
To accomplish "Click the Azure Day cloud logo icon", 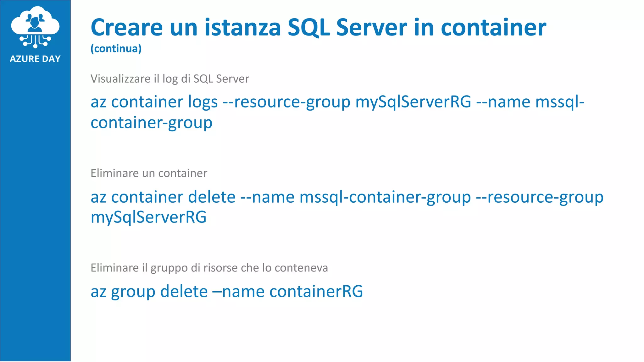I will (35, 27).
